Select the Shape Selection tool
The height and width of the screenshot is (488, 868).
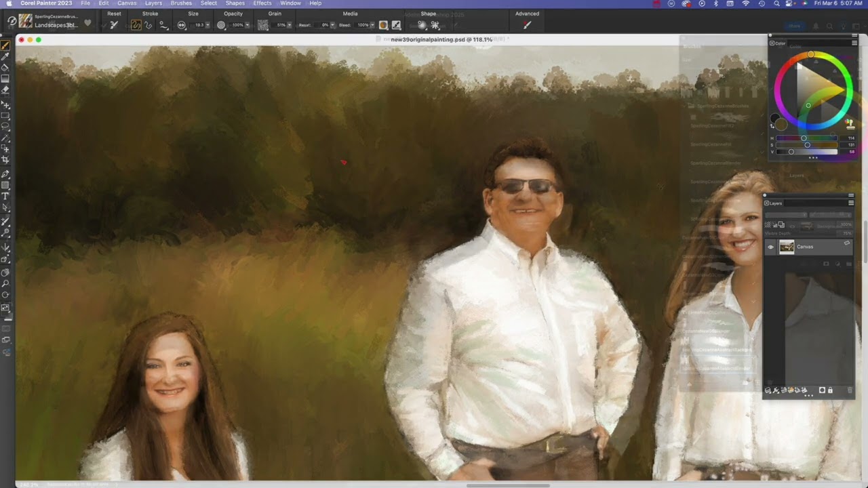(5, 207)
